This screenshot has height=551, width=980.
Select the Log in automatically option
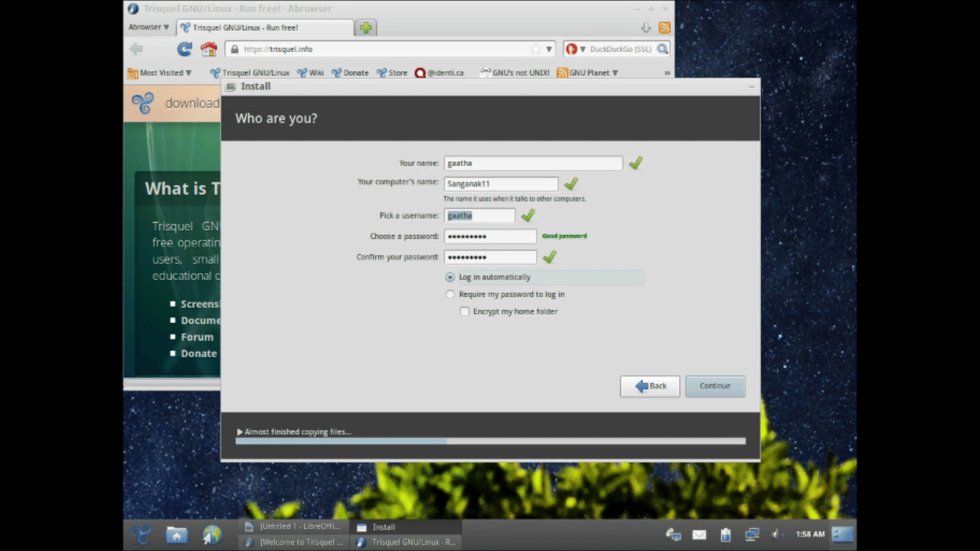(450, 277)
